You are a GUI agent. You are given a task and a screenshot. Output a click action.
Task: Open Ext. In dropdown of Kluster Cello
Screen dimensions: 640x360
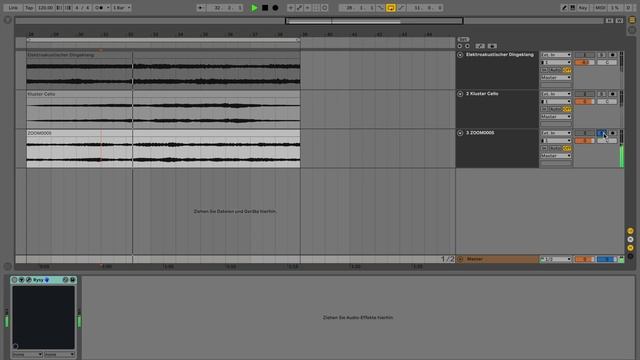pos(556,94)
